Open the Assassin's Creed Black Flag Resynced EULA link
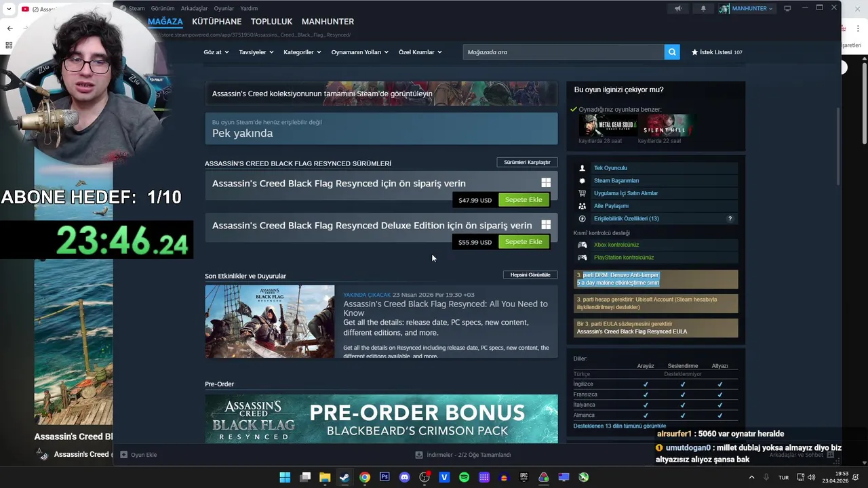868x488 pixels. pyautogui.click(x=631, y=332)
